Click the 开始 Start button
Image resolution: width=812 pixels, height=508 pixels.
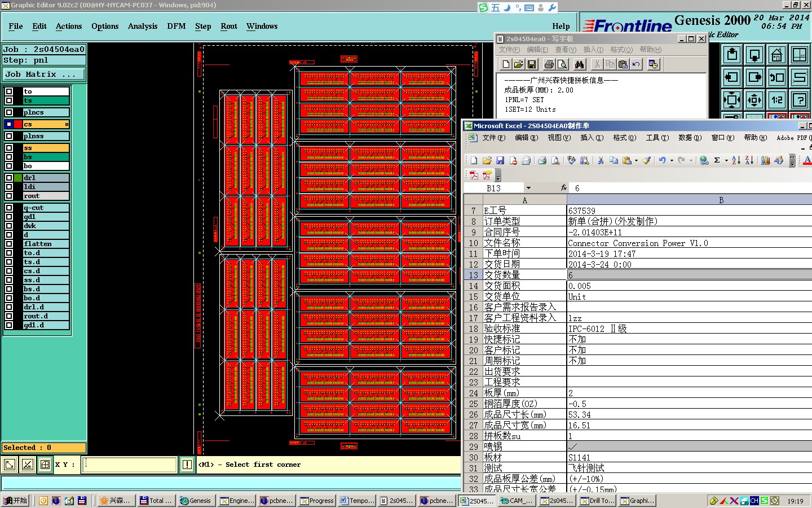tap(16, 501)
